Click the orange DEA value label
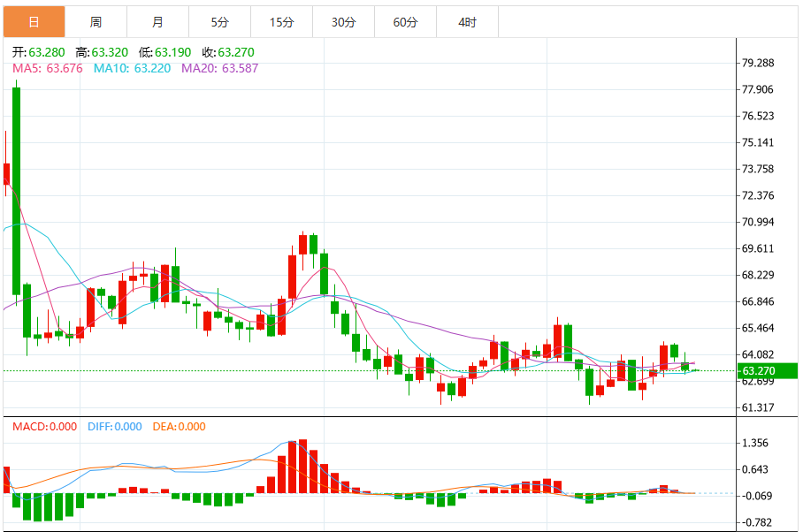803x532 pixels. pos(179,427)
